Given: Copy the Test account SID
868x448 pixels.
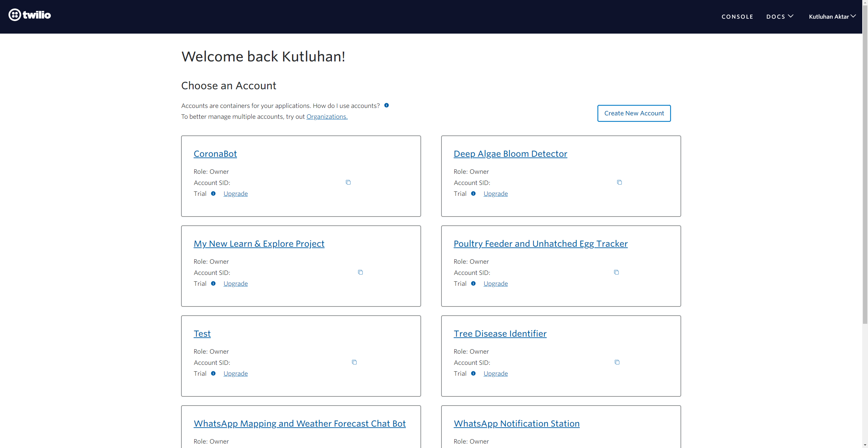Looking at the screenshot, I should [x=354, y=362].
